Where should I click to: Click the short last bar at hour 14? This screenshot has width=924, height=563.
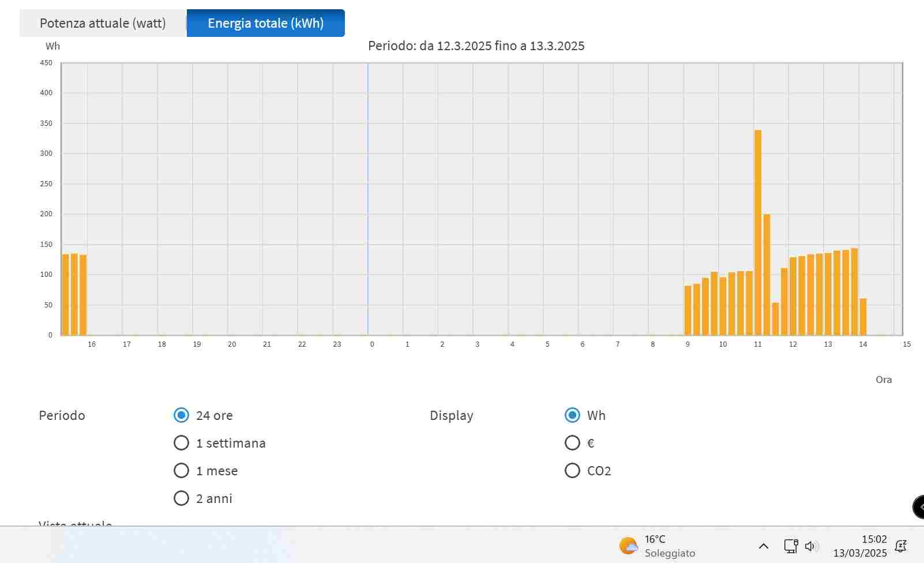point(863,317)
